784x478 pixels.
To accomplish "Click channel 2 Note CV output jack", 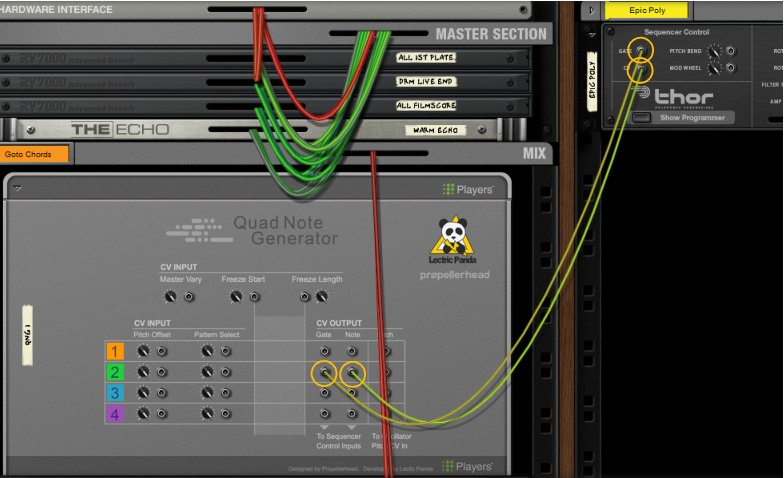I will tap(353, 374).
